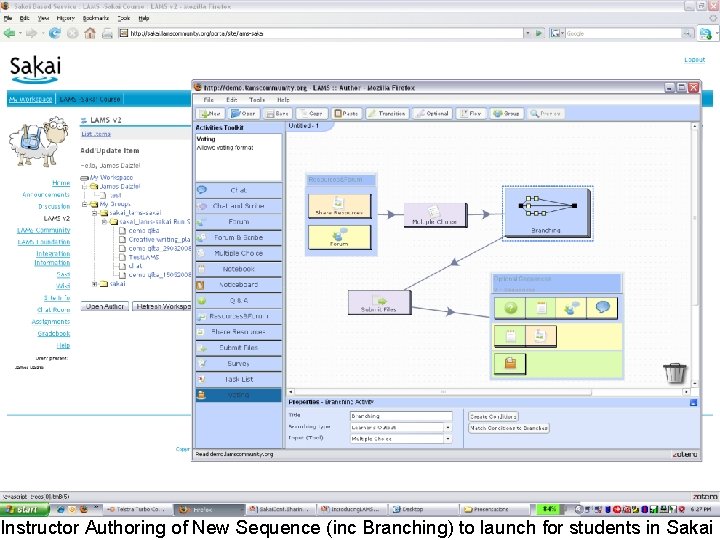720x540 pixels.
Task: Click the browser Home icon
Action: coord(90,33)
